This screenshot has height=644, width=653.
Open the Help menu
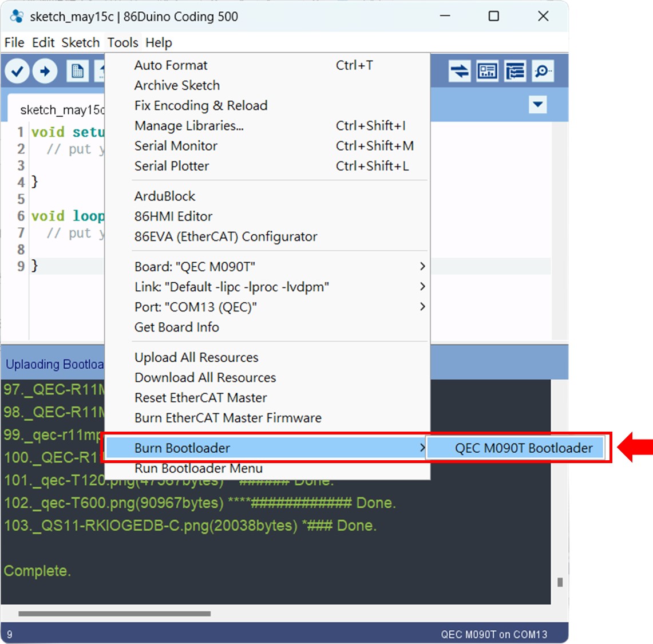point(159,42)
